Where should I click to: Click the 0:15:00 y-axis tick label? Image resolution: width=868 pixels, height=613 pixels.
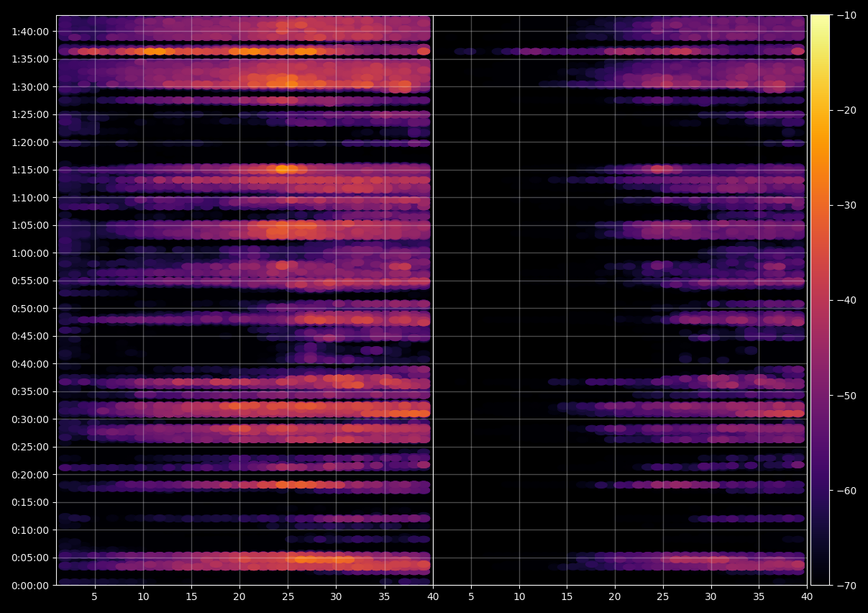[x=29, y=502]
